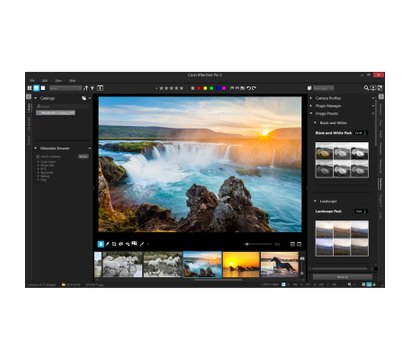Open the Black and White Pack preview
Image resolution: width=410 pixels, height=360 pixels.
pos(342,160)
